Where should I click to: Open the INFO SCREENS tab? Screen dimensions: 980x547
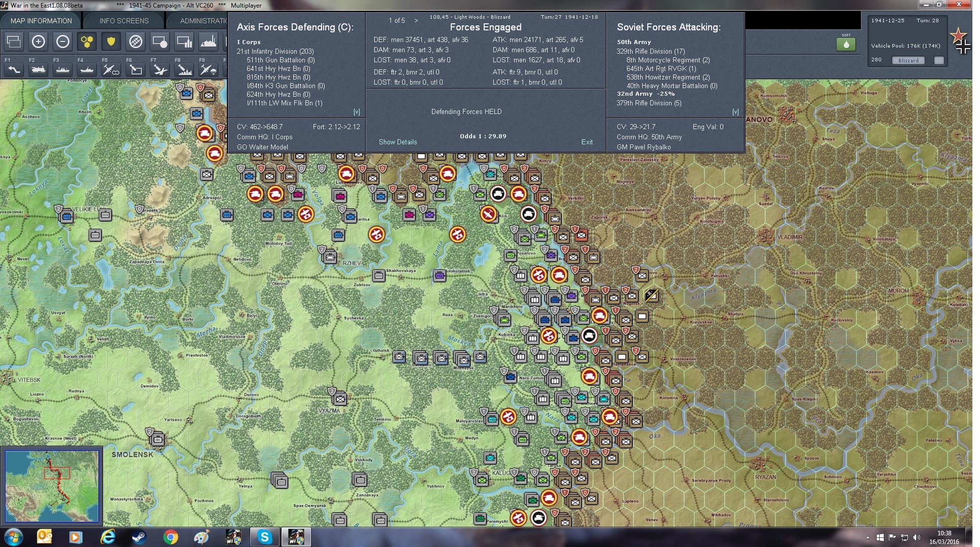pyautogui.click(x=124, y=21)
